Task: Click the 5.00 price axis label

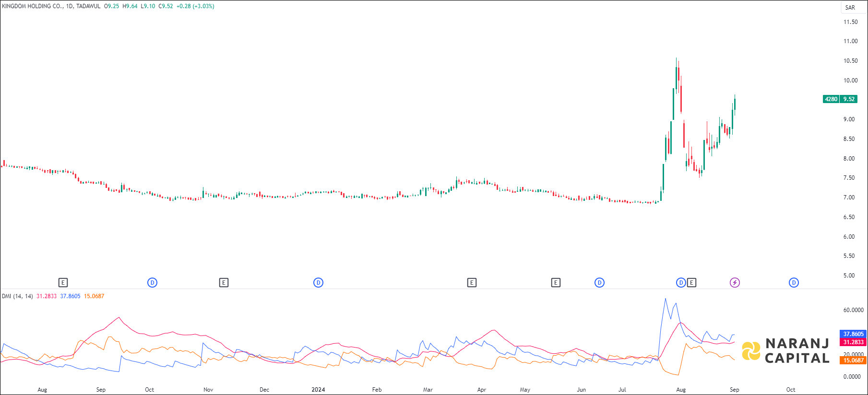Action: pos(849,276)
